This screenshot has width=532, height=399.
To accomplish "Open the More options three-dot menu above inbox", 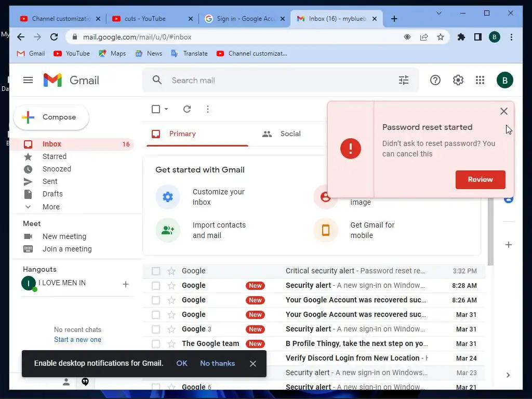I will tap(208, 109).
